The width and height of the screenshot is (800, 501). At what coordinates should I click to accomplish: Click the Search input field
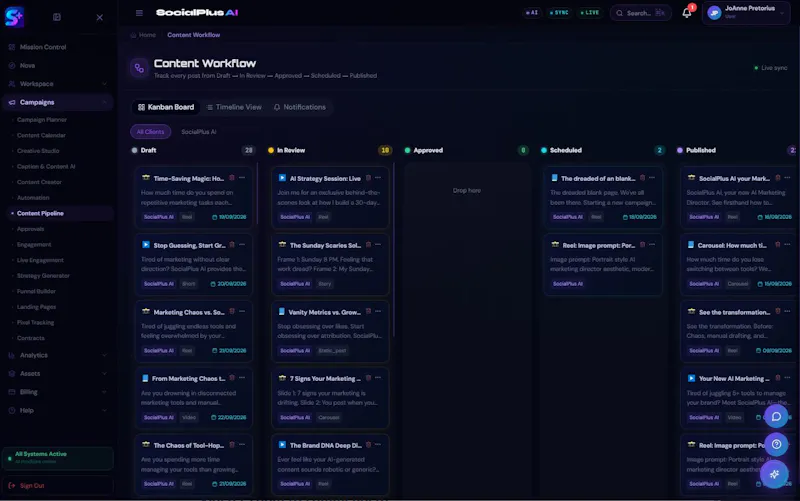[640, 13]
